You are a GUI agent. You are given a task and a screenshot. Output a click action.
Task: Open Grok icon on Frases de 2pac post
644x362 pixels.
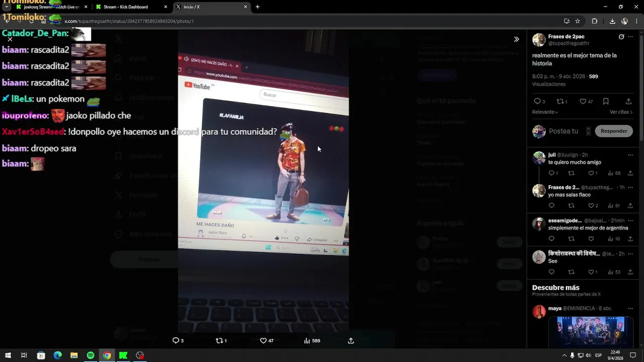point(621,37)
